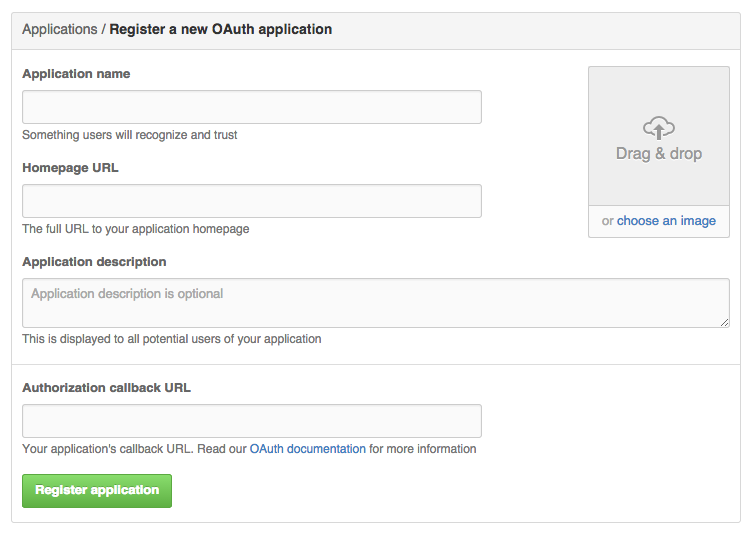Screen dimensions: 753x535
Task: Click the description textarea resize handle
Action: coord(725,323)
